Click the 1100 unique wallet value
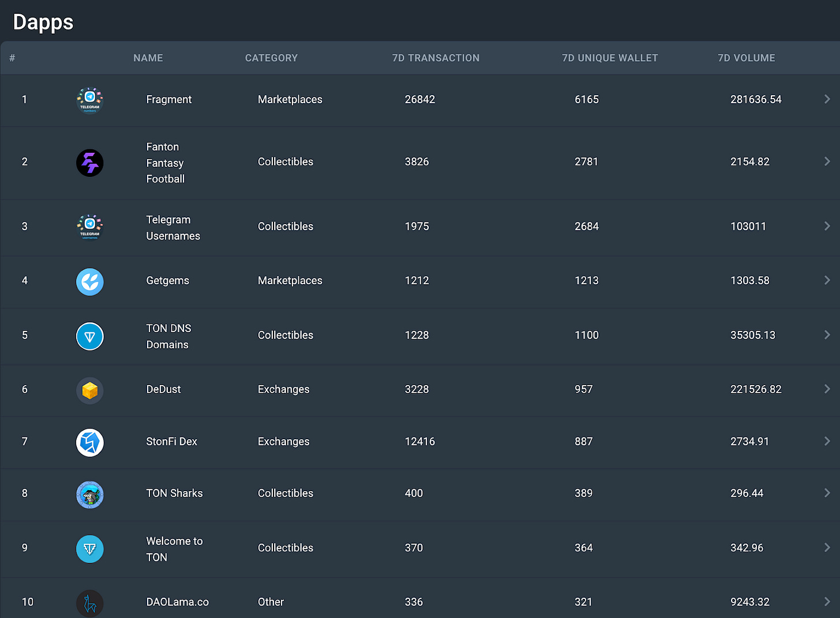 (x=587, y=335)
